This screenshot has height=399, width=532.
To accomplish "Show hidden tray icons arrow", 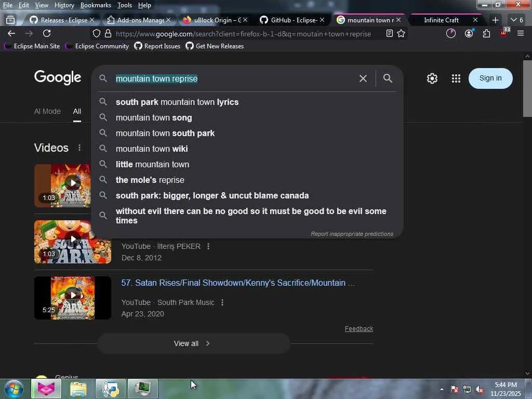I will [x=442, y=389].
